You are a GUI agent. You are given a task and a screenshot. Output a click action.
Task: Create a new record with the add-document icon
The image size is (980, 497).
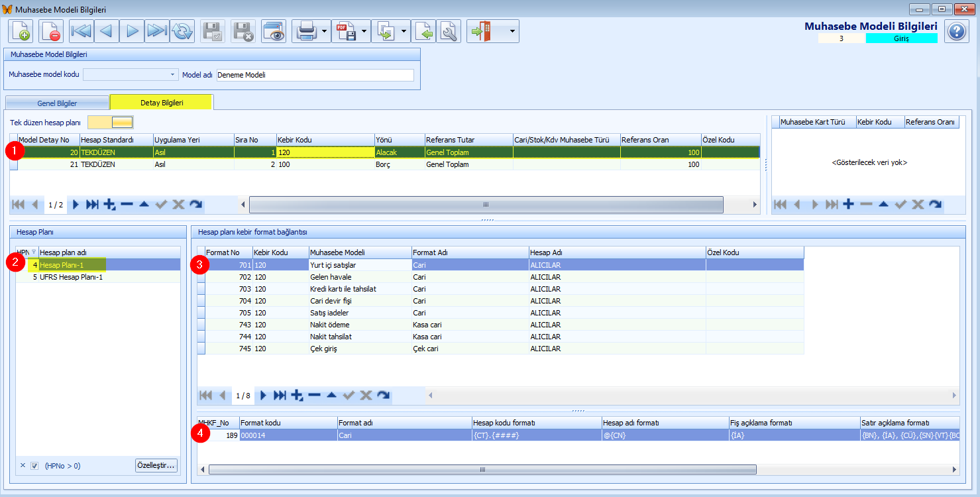coord(21,31)
